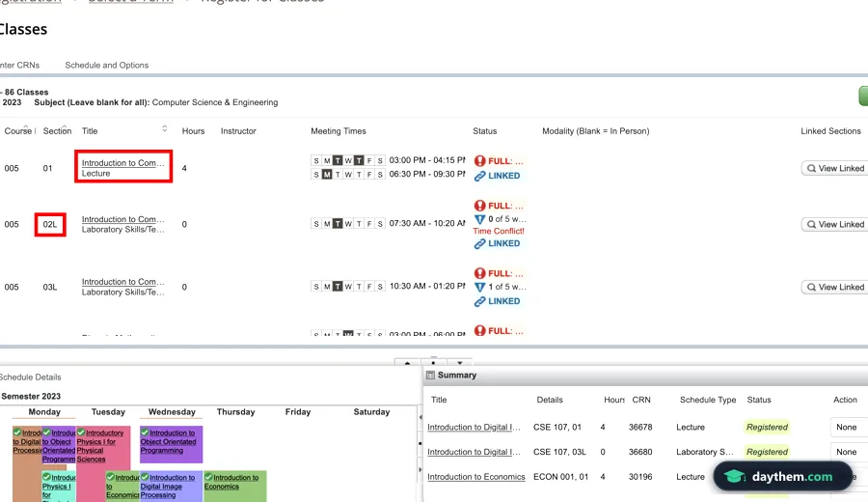Screen dimensions: 868x502
Task: Click the CRN column header in Summary
Action: [641, 400]
